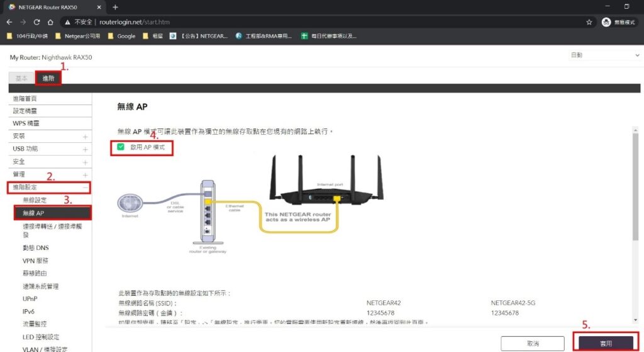Click the browser back arrow

coord(9,21)
